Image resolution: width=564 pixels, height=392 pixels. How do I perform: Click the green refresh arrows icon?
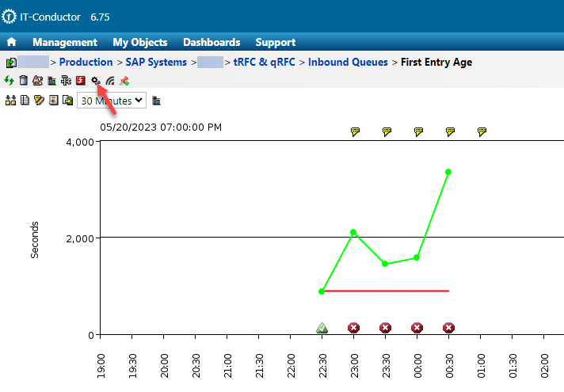pos(10,80)
